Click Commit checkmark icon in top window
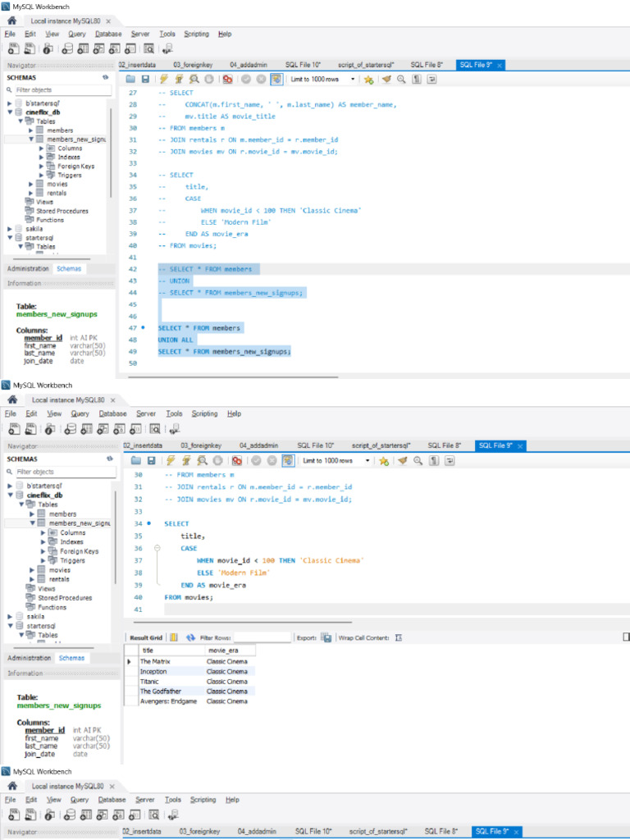This screenshot has height=840, width=630. (x=246, y=80)
